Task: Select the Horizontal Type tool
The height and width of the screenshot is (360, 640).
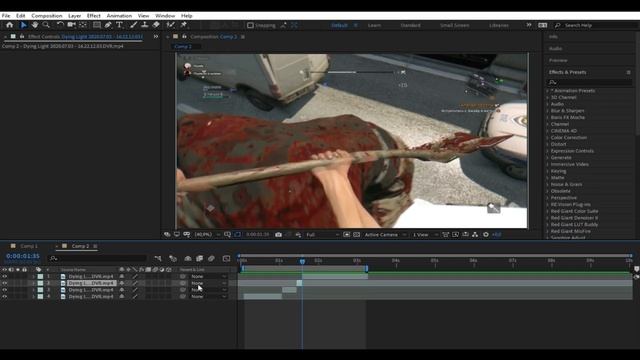Action: point(119,25)
